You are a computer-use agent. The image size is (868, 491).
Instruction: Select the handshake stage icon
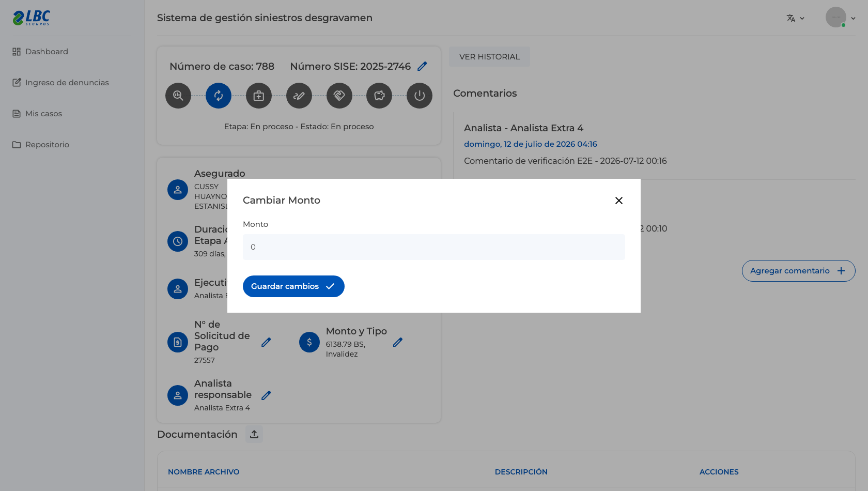pos(339,96)
